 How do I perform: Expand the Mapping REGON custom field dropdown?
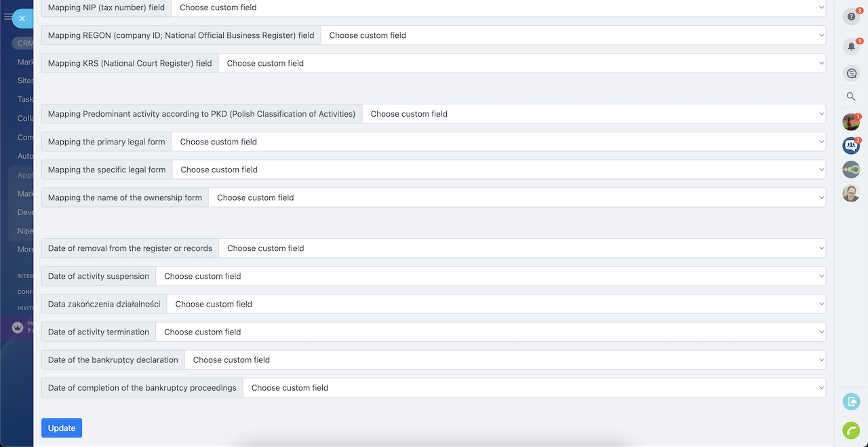point(572,35)
